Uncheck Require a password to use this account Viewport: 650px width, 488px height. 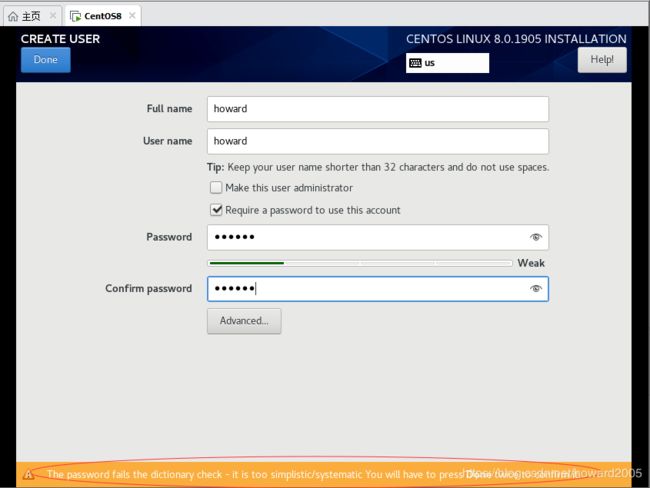[216, 210]
